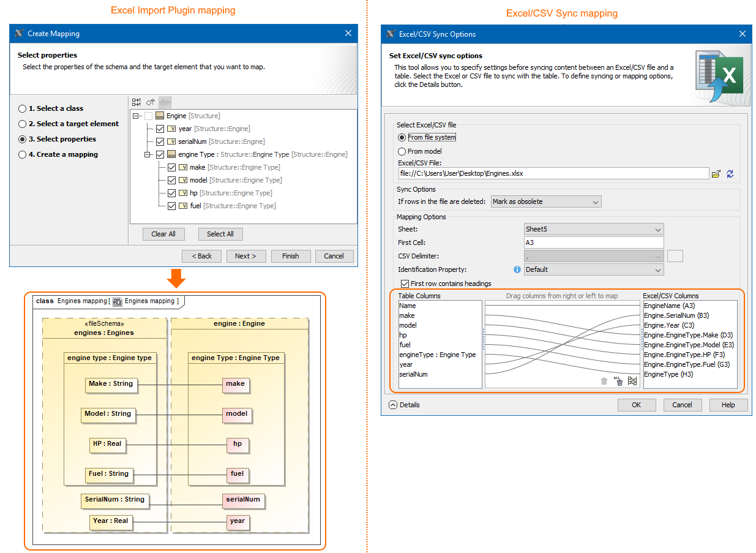Select 'Engine.Year (C3)' in Excel/CSV Columns list
This screenshot has width=756, height=553.
click(669, 325)
